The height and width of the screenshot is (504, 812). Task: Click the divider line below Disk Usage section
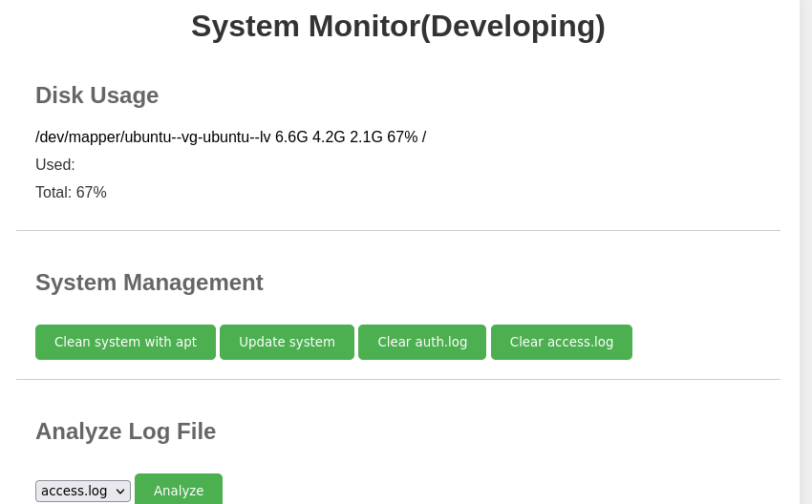coord(397,231)
